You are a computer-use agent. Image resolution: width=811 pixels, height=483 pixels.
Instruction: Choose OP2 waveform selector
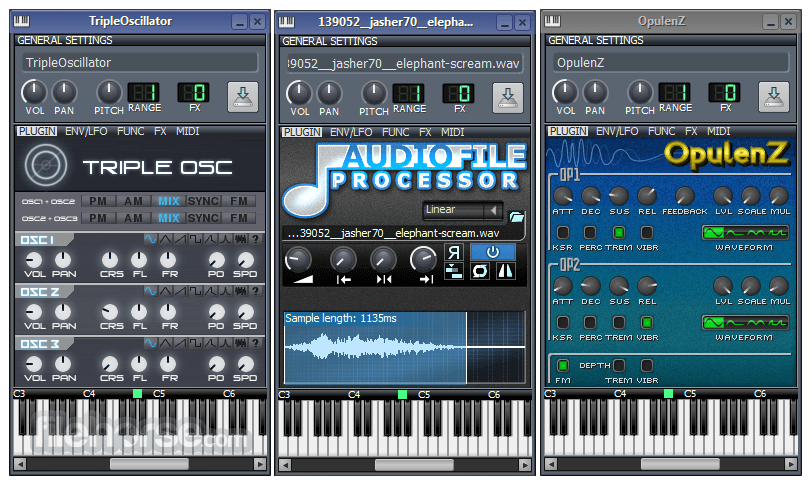pyautogui.click(x=745, y=323)
